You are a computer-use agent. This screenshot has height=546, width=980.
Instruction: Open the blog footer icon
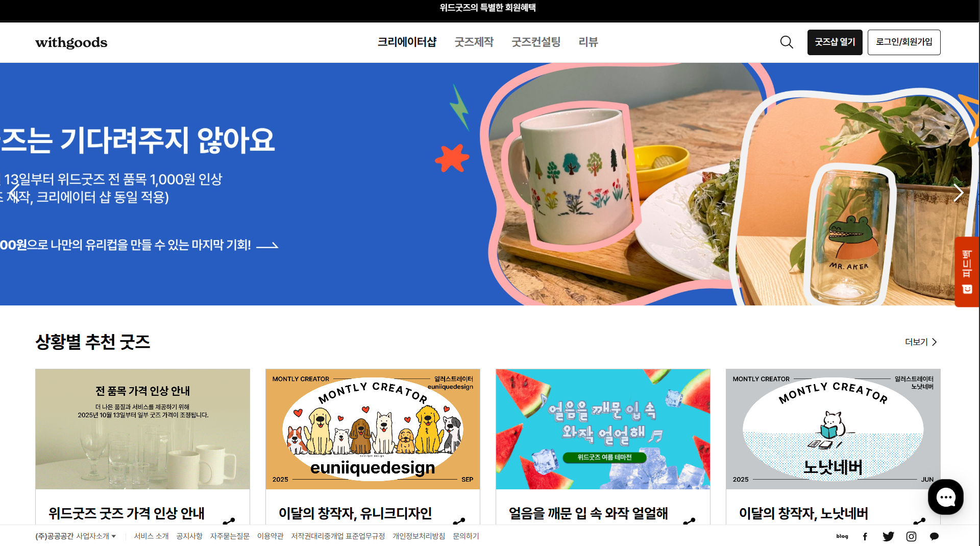pyautogui.click(x=842, y=536)
